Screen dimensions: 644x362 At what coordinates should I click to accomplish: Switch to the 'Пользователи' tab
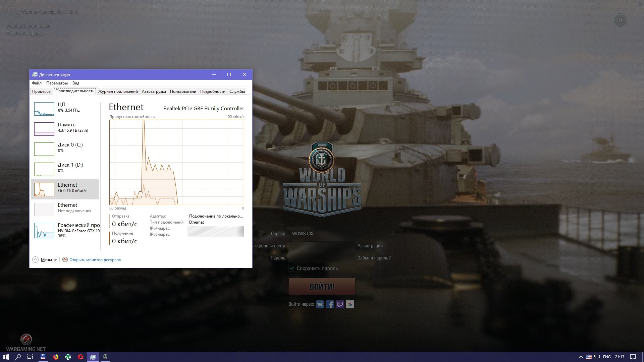click(183, 91)
